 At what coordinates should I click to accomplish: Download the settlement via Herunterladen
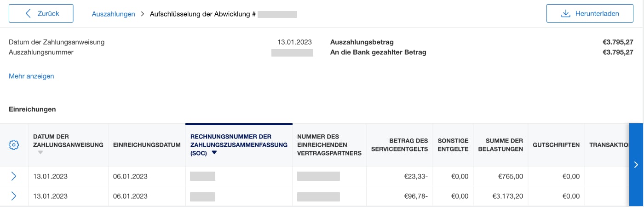(x=589, y=13)
